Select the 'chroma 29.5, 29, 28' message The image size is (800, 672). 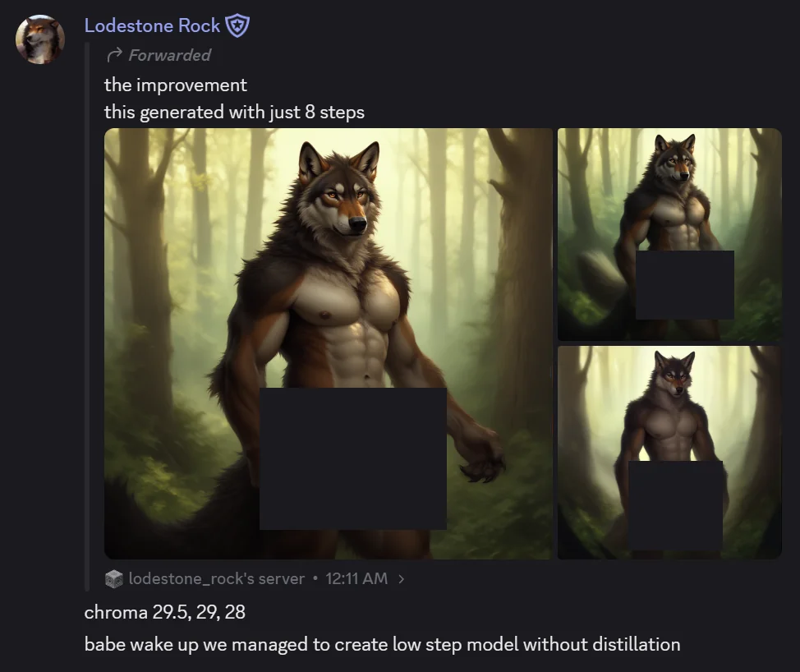tap(165, 612)
